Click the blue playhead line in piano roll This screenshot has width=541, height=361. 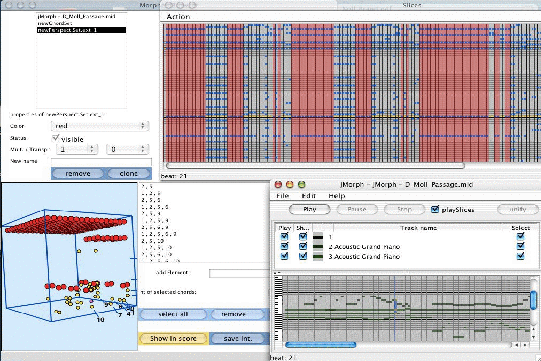click(395, 308)
